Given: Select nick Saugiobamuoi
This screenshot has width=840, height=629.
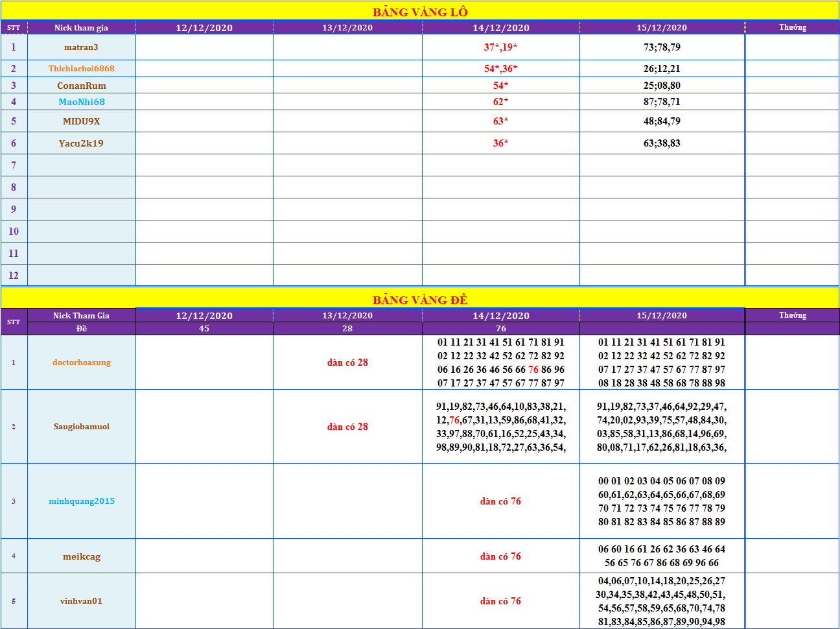Looking at the screenshot, I should (x=81, y=427).
